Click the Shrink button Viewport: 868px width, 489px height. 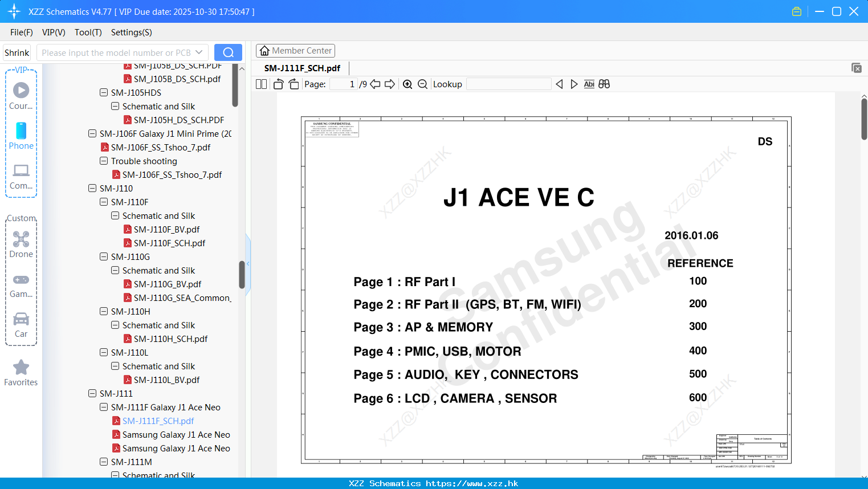[17, 52]
